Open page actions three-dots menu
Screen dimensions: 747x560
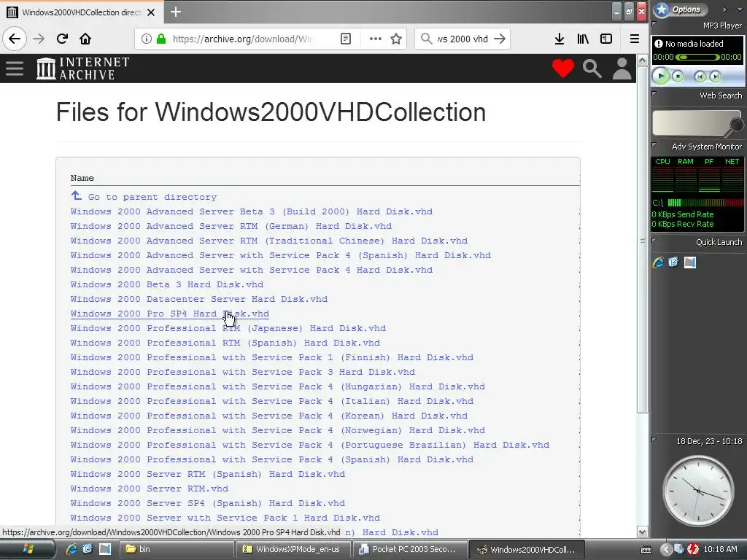[x=376, y=39]
